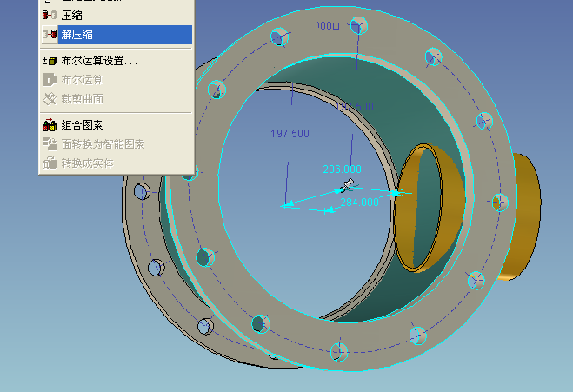The width and height of the screenshot is (573, 392).
Task: Click the highlighted 解压缩 icon
Action: (50, 35)
